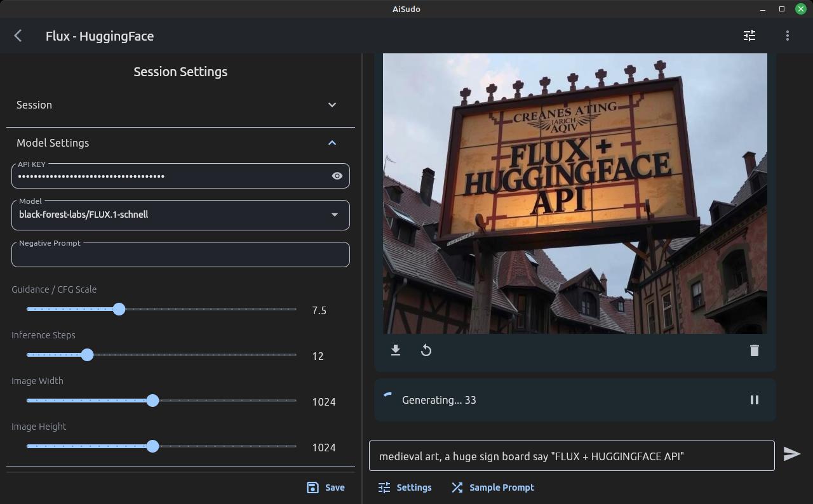Click the 'Flux - HuggingFace' title
Image resolution: width=813 pixels, height=504 pixels.
click(x=100, y=36)
